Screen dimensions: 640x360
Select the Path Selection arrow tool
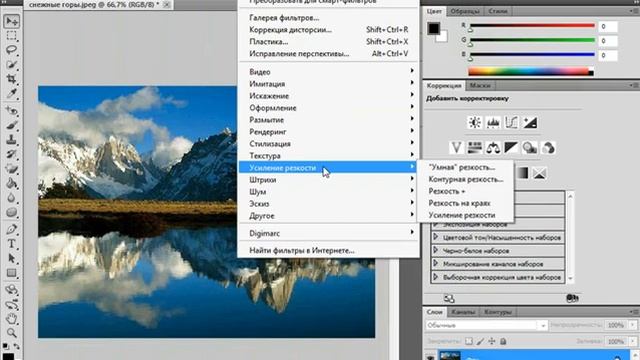coord(11,258)
